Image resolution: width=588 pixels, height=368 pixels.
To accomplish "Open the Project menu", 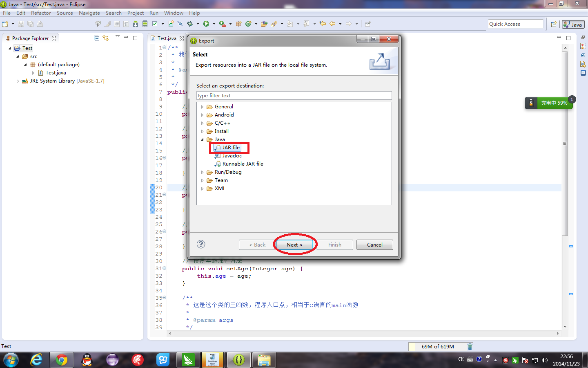I will (x=136, y=13).
